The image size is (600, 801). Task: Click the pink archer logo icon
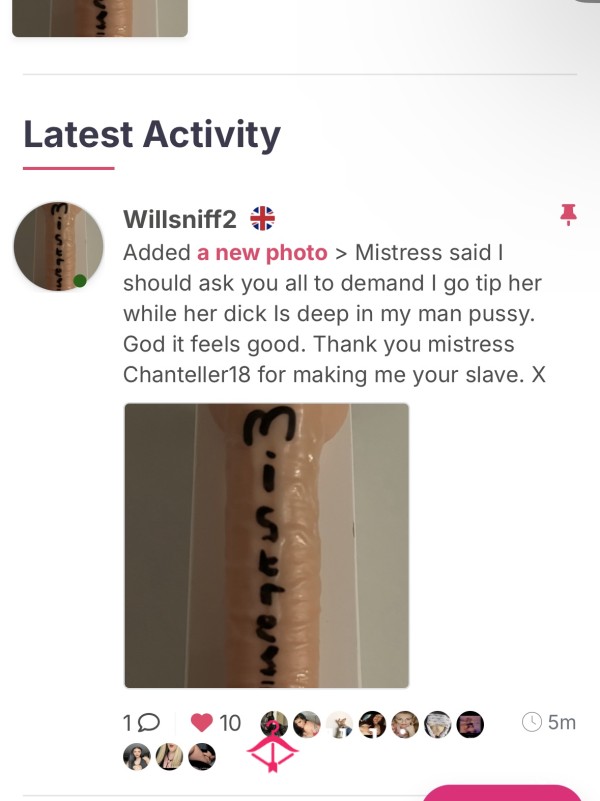pos(273,748)
